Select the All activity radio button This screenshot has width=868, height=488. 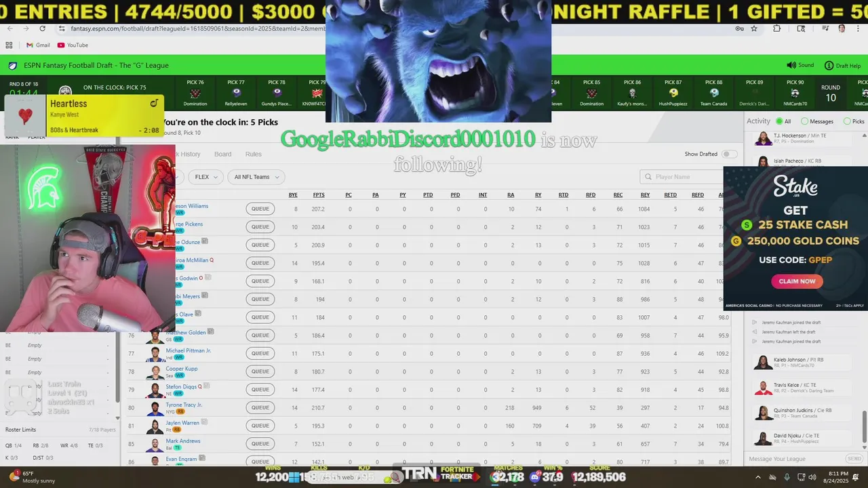click(x=778, y=121)
